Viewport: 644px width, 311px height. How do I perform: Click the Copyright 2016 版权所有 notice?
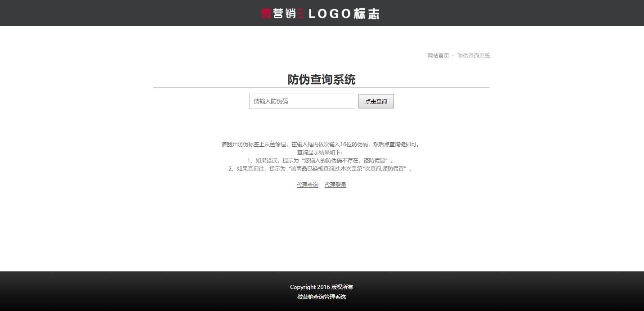(x=322, y=287)
